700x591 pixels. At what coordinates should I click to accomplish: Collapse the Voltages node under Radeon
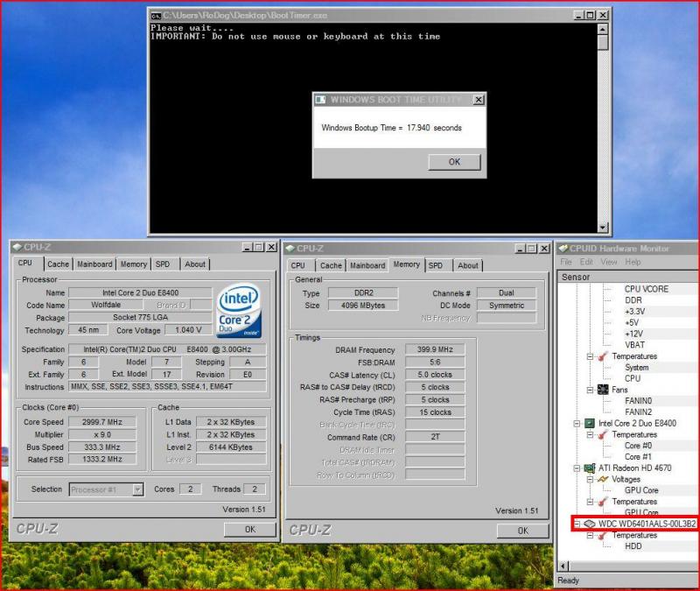tap(590, 479)
